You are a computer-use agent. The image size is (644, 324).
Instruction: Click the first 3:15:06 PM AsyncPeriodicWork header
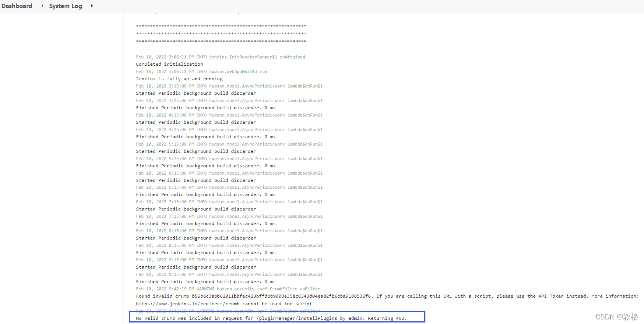click(x=229, y=86)
